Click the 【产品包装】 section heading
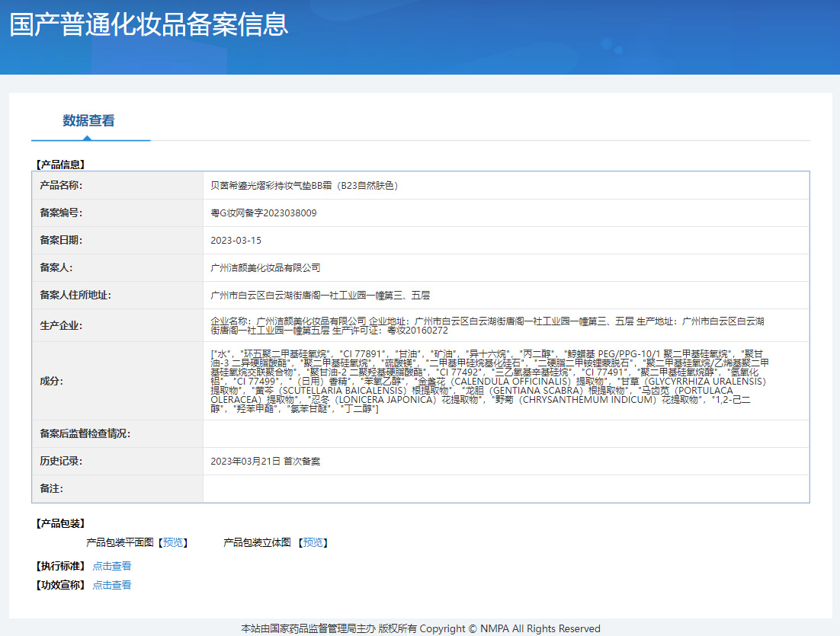The width and height of the screenshot is (840, 636). [x=60, y=523]
